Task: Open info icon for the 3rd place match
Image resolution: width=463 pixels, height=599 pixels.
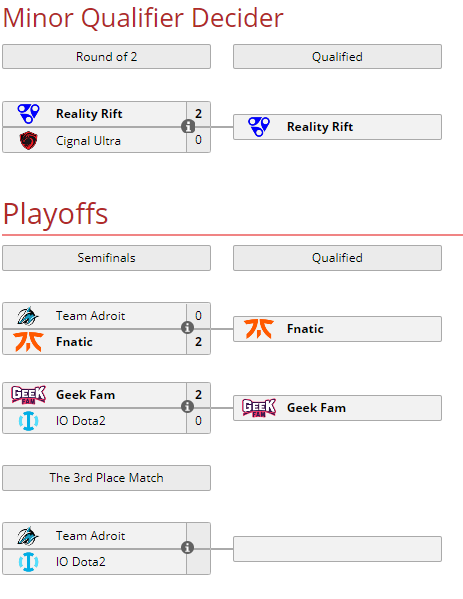Action: click(187, 548)
